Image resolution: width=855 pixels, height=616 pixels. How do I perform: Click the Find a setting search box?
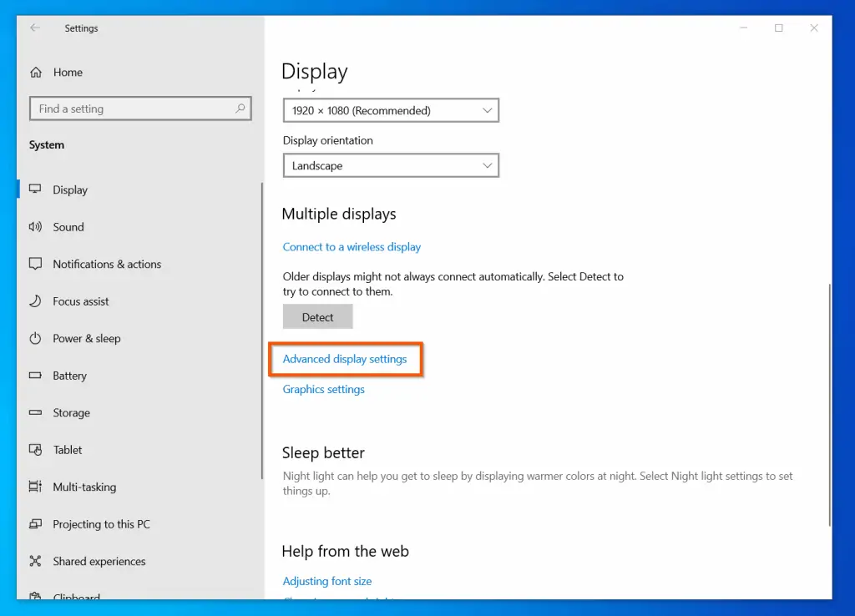tap(134, 109)
